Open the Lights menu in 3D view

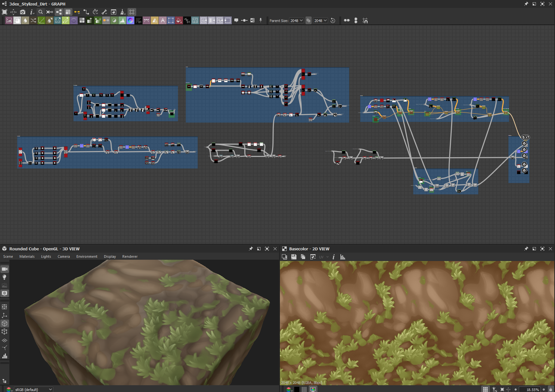[46, 256]
